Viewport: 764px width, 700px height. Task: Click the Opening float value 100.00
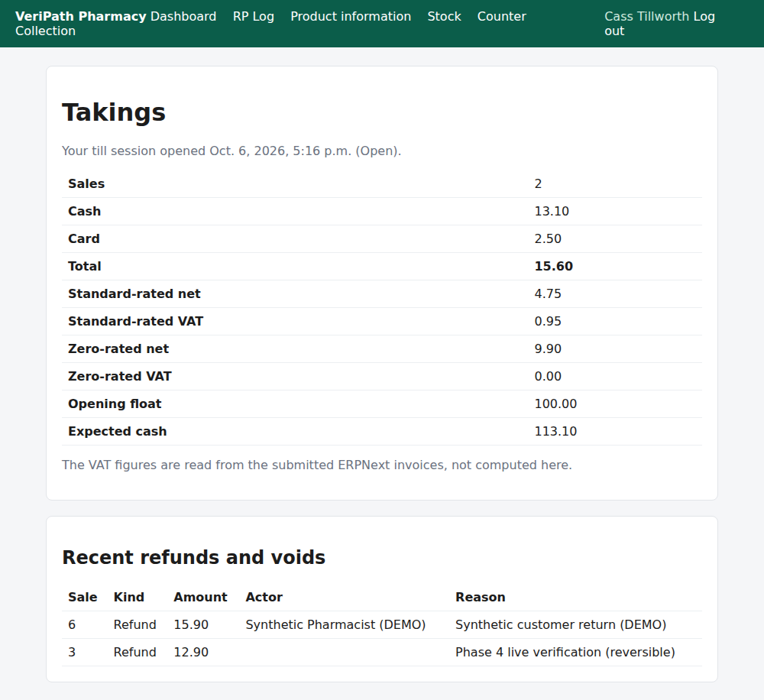point(555,403)
